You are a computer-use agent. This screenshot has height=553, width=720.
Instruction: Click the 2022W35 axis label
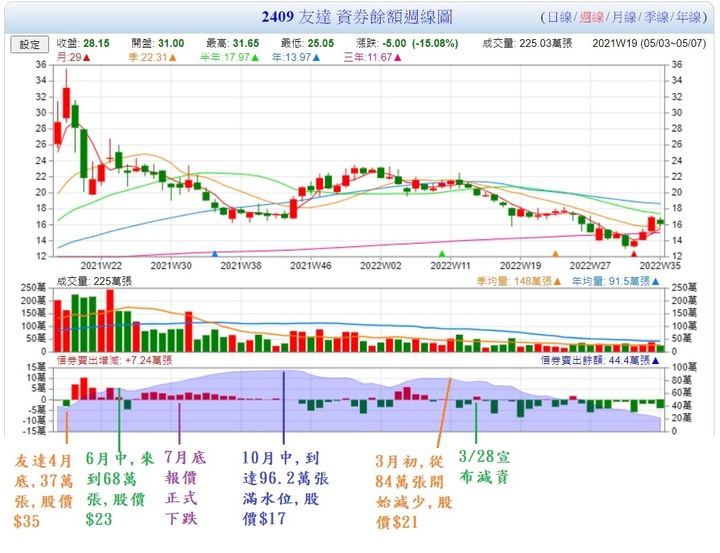click(660, 266)
